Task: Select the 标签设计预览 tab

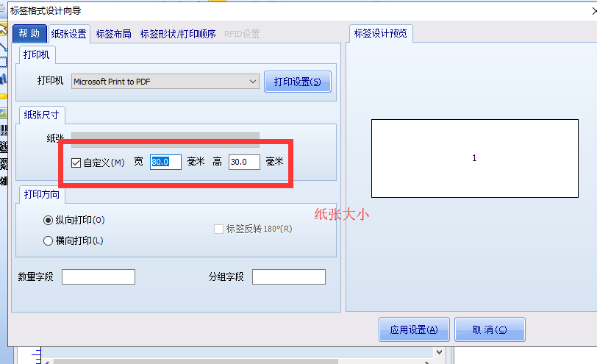Action: coord(380,34)
